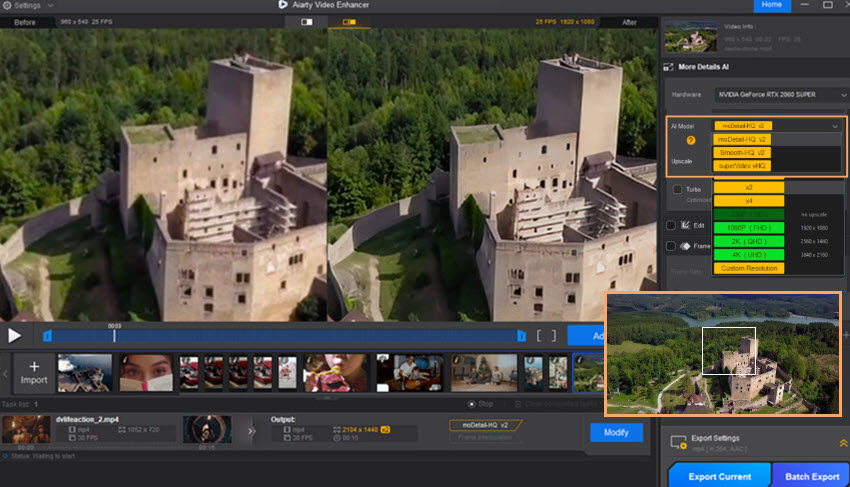
Task: Open the Hardware GPU dropdown
Action: pos(781,94)
